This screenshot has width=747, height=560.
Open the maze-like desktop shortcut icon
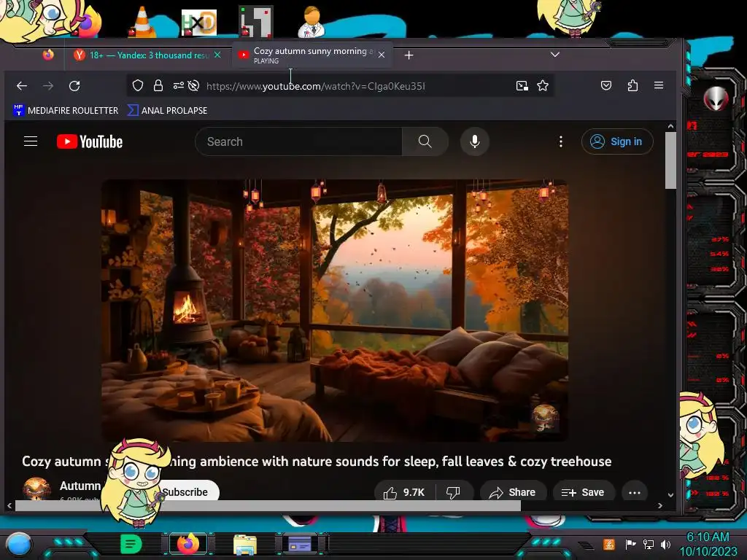click(256, 22)
